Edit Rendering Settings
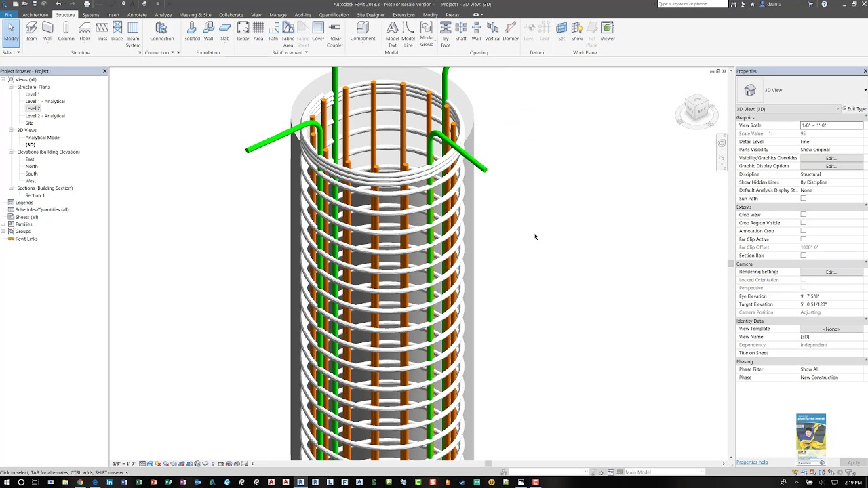Image resolution: width=868 pixels, height=488 pixels. point(831,272)
